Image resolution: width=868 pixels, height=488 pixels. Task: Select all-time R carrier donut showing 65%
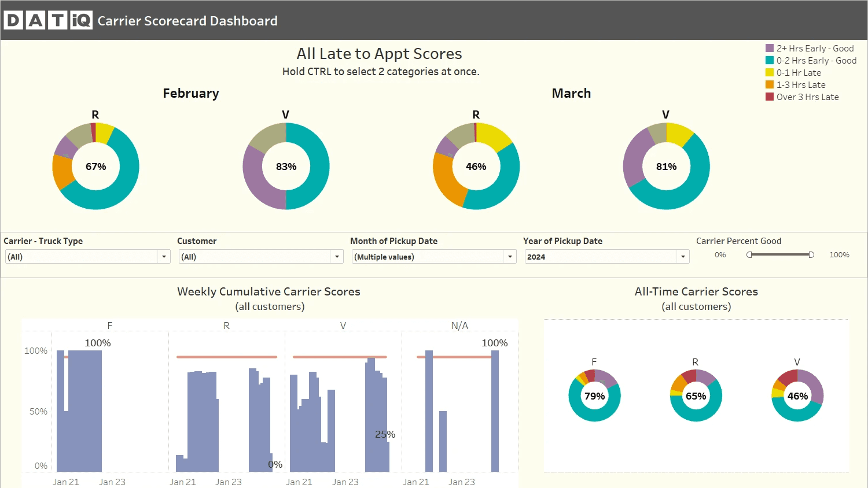(x=696, y=396)
